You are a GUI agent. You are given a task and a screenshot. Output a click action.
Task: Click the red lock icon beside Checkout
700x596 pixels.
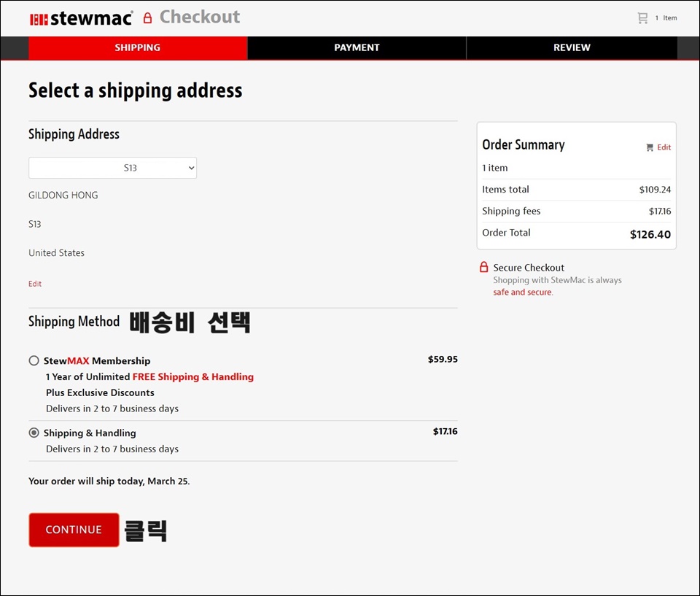(148, 18)
